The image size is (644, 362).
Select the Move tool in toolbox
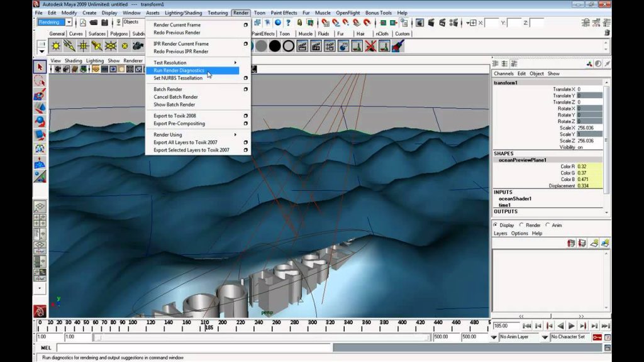coord(40,108)
